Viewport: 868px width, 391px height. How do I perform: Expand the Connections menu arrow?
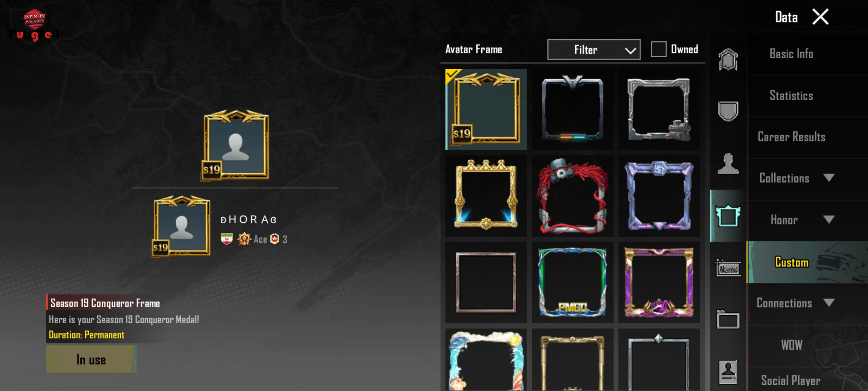coord(829,303)
